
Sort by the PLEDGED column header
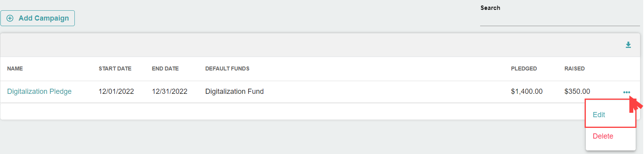524,68
